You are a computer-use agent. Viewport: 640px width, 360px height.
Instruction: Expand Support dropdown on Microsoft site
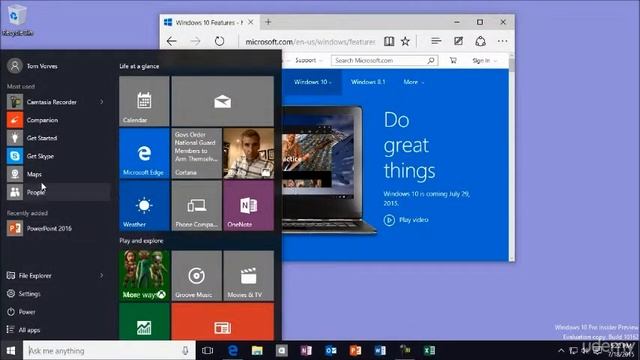(x=308, y=60)
